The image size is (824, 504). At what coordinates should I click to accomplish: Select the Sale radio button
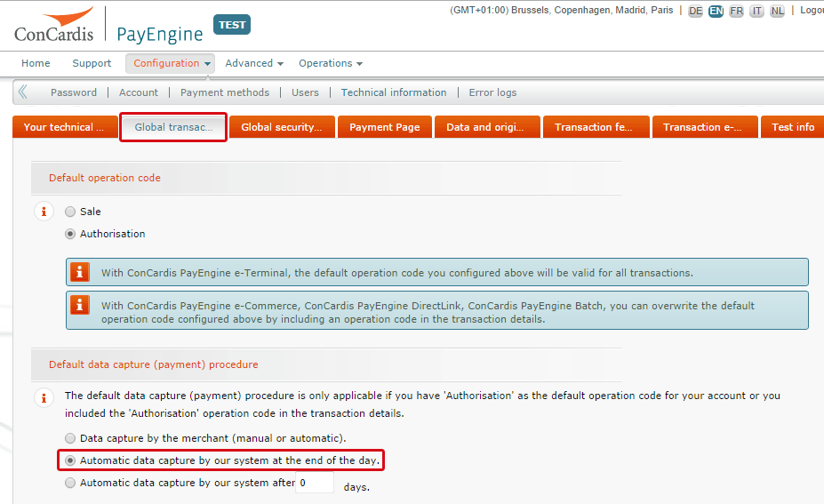(x=70, y=212)
